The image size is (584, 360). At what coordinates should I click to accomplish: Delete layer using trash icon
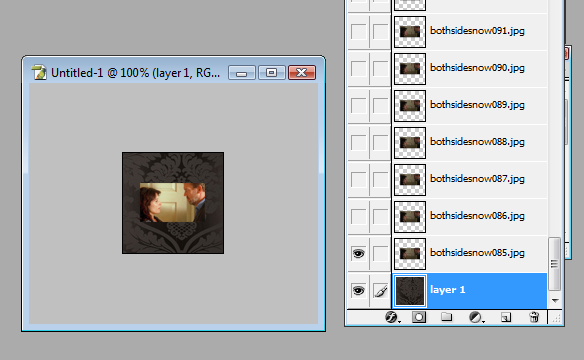coord(534,317)
